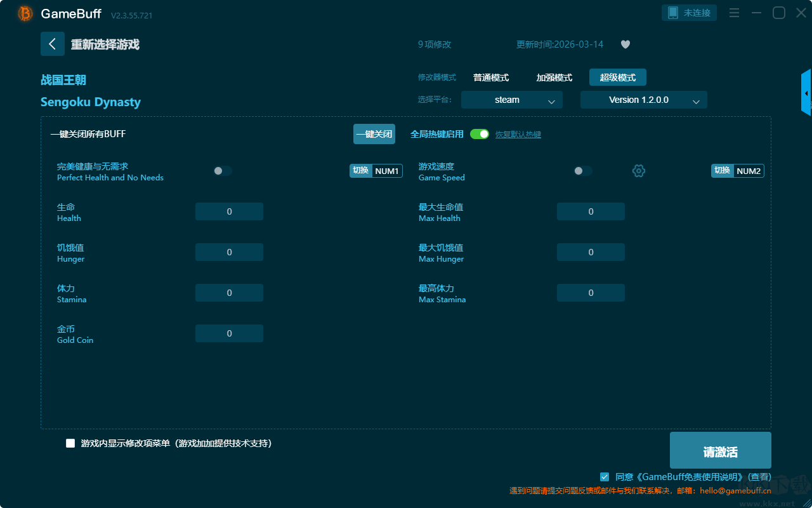Click the GameBuff logo icon
Screen dimensions: 812x508
[x=25, y=13]
